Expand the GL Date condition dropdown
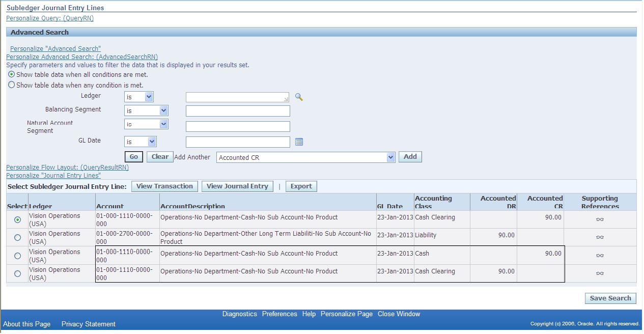The image size is (644, 334). (x=140, y=142)
